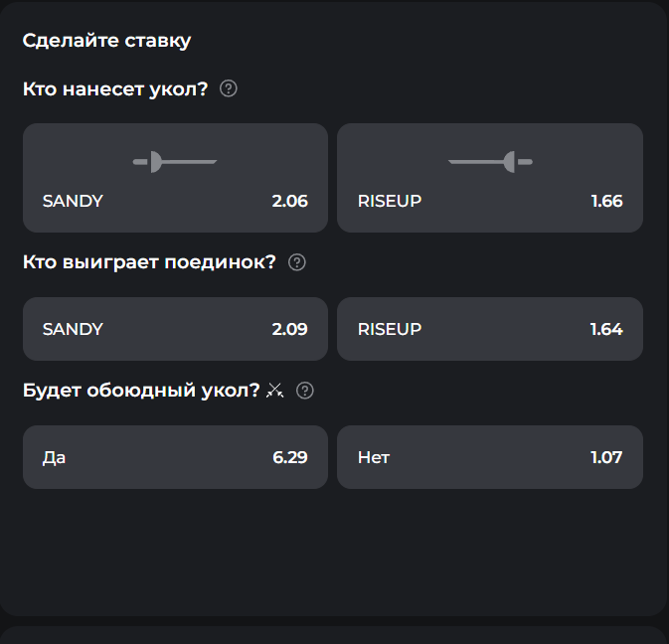Click the 1.66 odds value
Viewport: 669px width, 644px height.
[606, 201]
